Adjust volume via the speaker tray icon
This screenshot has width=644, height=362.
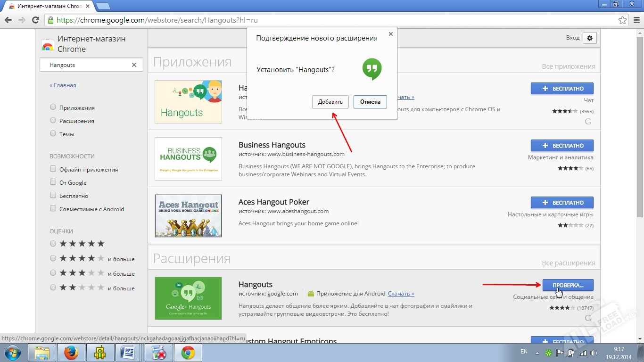(x=593, y=352)
